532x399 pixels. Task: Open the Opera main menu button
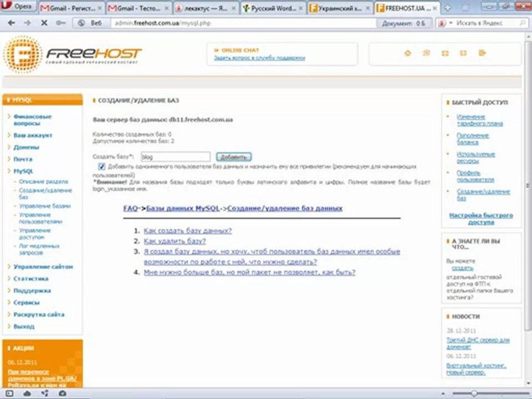click(x=19, y=6)
